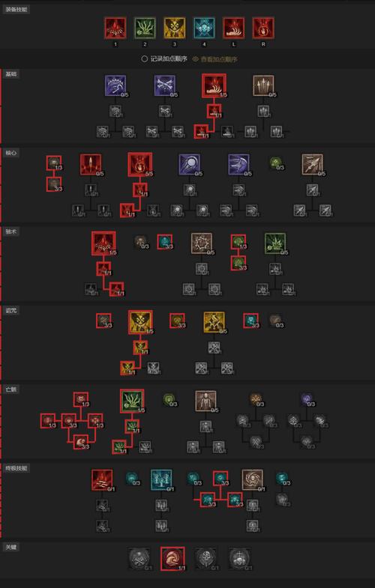Click the teal army ultimate skill 0/1
Screen dimensions: 375x588
[161, 480]
